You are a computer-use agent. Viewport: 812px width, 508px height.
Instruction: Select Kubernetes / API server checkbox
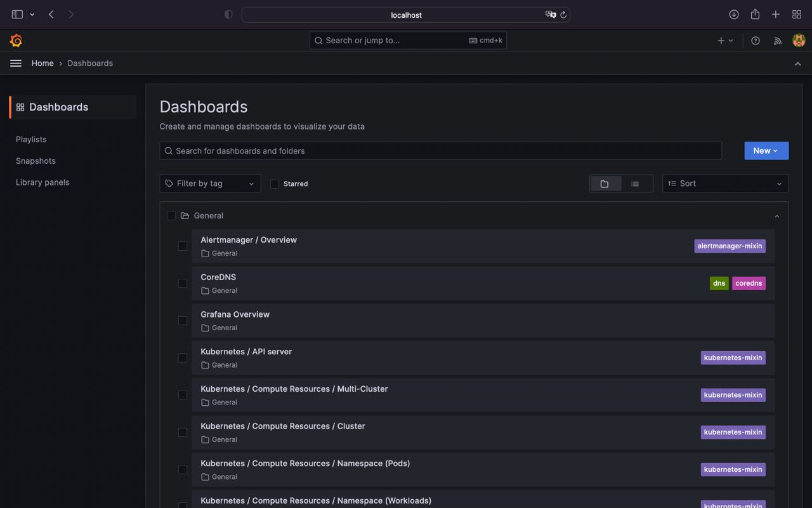click(x=183, y=358)
